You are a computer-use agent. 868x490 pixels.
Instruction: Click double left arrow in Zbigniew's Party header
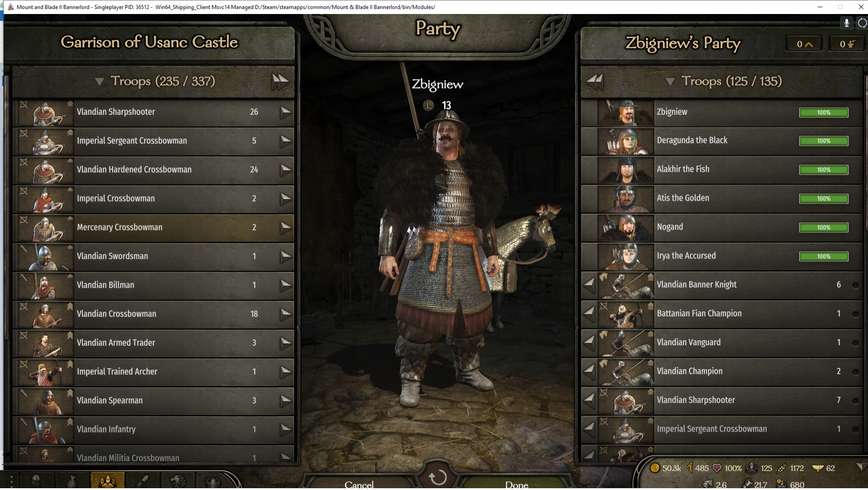point(594,82)
